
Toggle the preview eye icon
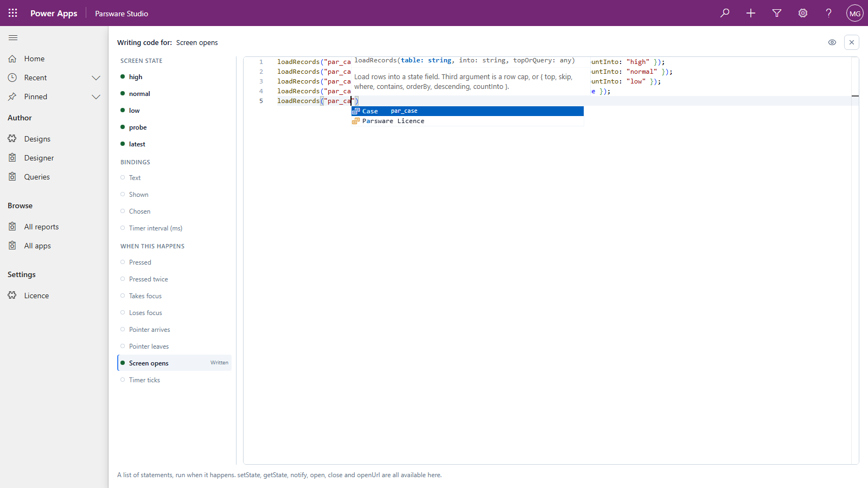(832, 42)
